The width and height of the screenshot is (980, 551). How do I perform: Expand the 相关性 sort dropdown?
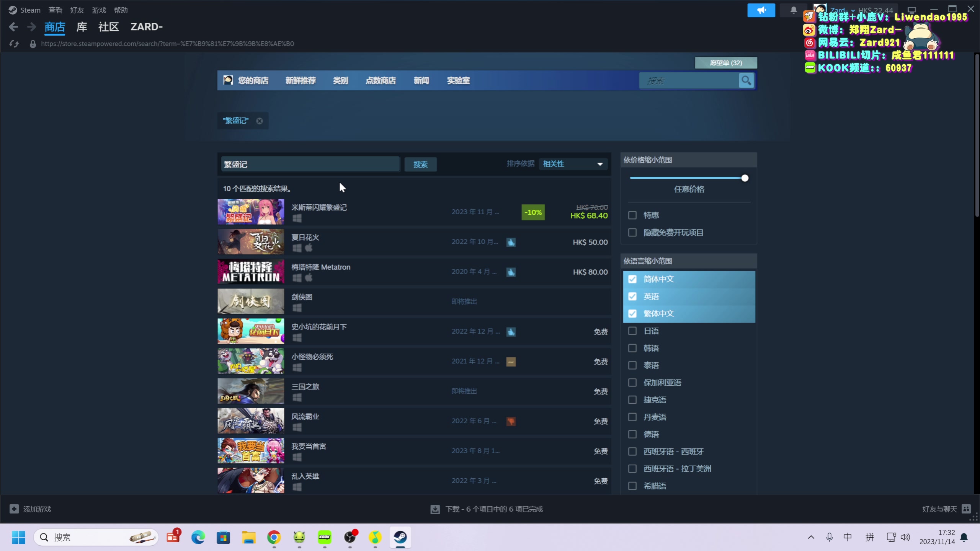573,164
